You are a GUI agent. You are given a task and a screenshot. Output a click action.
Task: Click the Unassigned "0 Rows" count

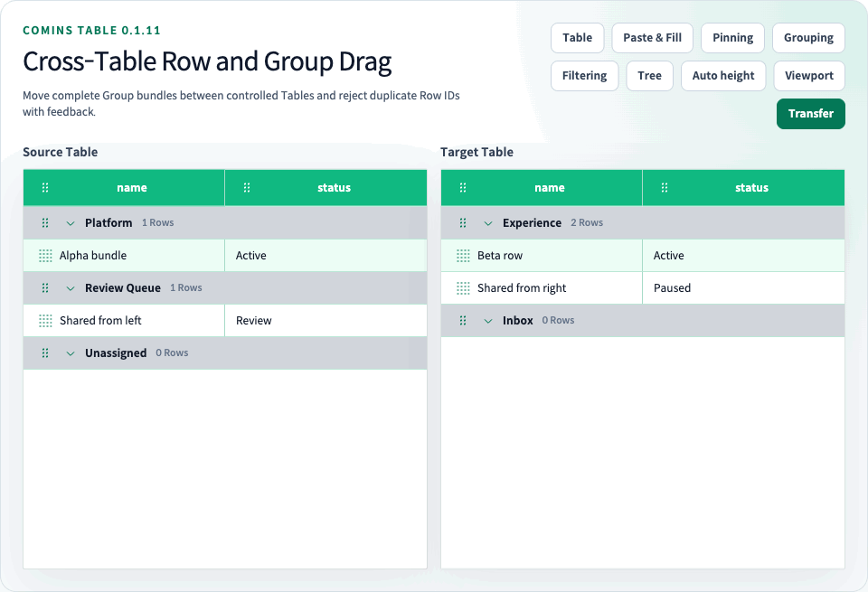coord(172,352)
